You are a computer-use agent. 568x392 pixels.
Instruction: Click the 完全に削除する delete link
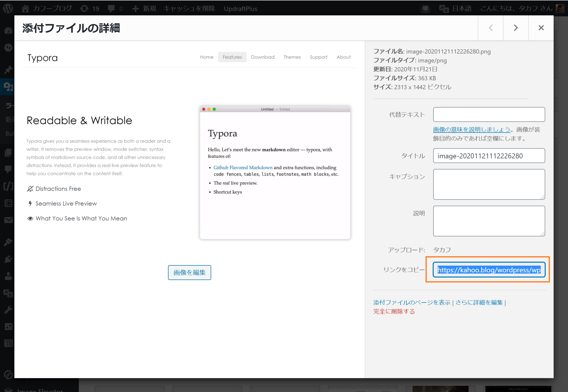[394, 311]
